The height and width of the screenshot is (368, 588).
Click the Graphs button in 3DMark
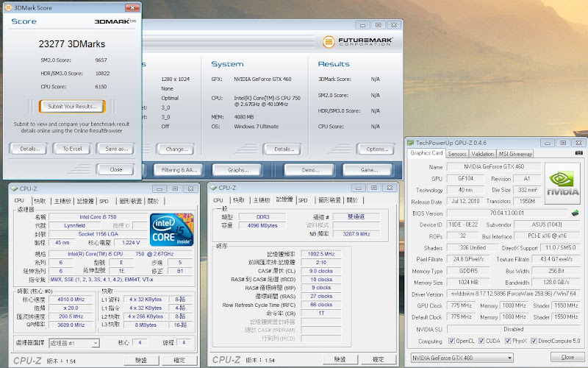point(237,170)
